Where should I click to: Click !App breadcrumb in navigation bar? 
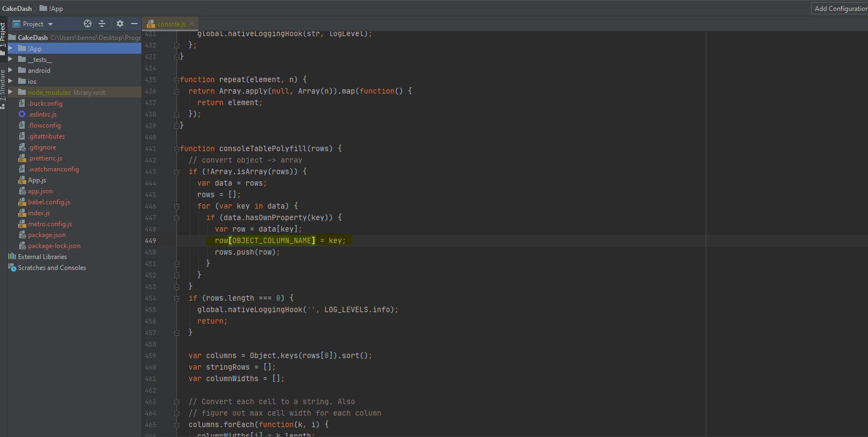pos(52,8)
